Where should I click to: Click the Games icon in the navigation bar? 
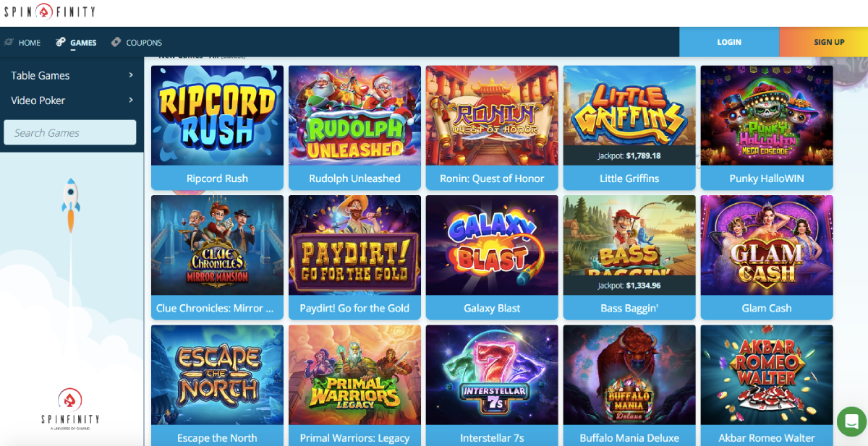point(61,43)
